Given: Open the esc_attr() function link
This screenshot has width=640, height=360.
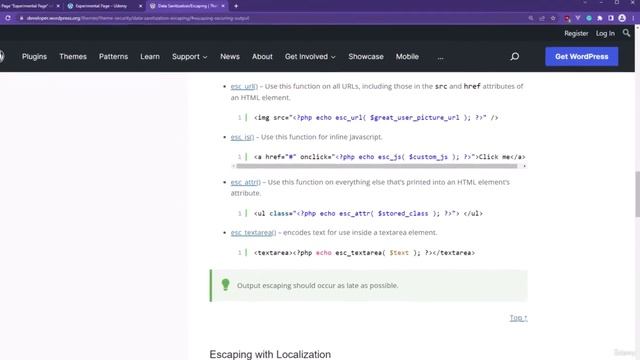Looking at the screenshot, I should [245, 182].
